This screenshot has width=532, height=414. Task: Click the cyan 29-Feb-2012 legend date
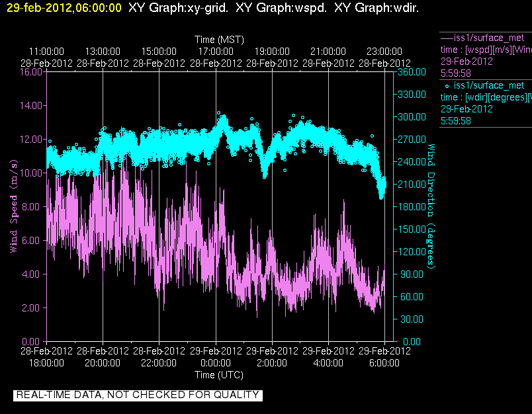(x=466, y=109)
